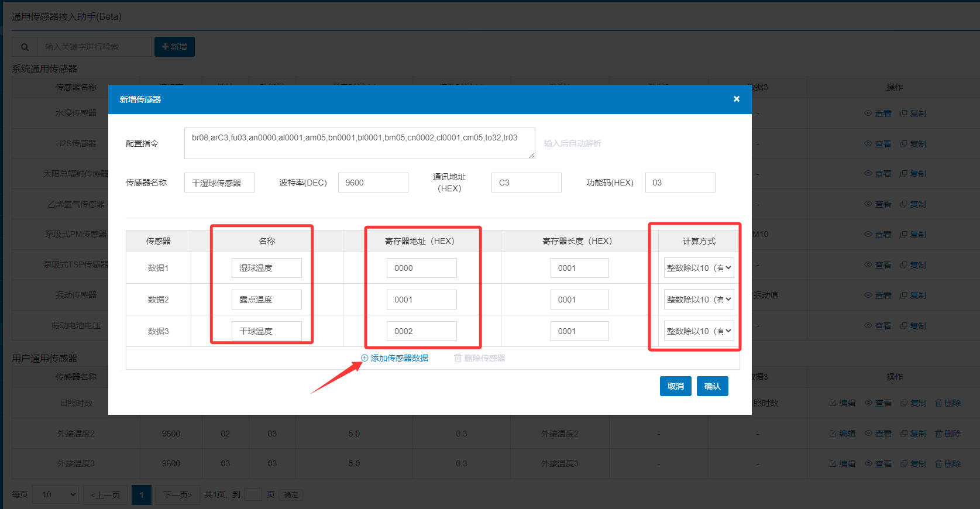Click the plus icon beside 添加传感器数据
The image size is (980, 509).
(x=365, y=358)
